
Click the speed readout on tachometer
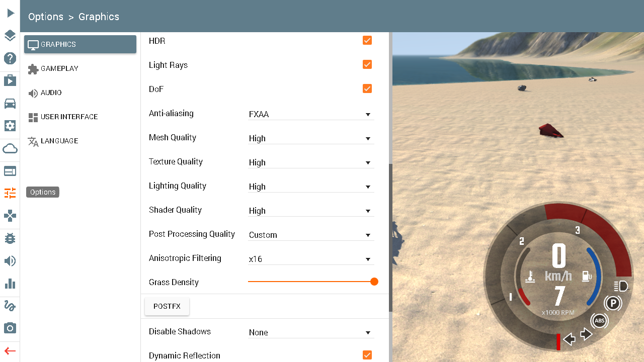click(x=559, y=256)
